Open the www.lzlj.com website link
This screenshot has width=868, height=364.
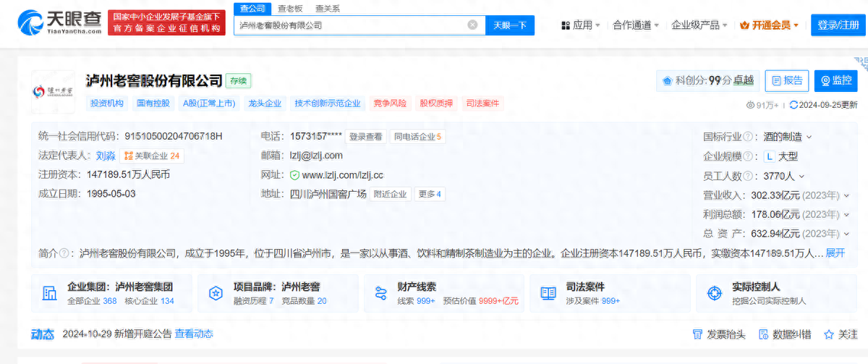(x=343, y=175)
